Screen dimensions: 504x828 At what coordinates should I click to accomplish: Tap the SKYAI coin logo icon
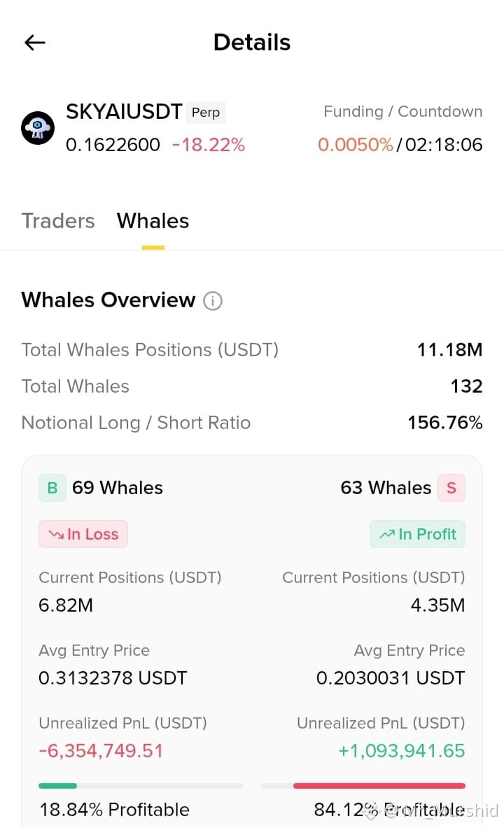[x=38, y=128]
